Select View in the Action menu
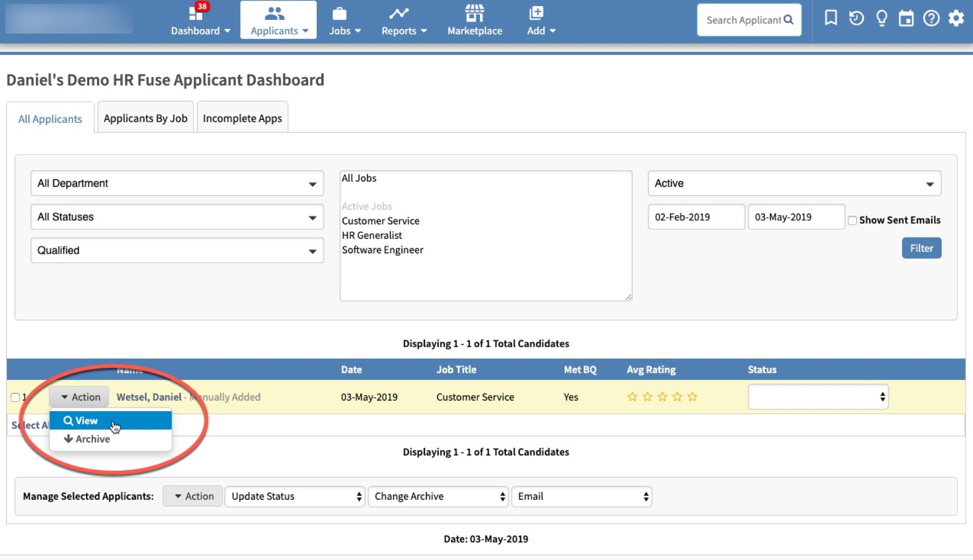 tap(87, 421)
